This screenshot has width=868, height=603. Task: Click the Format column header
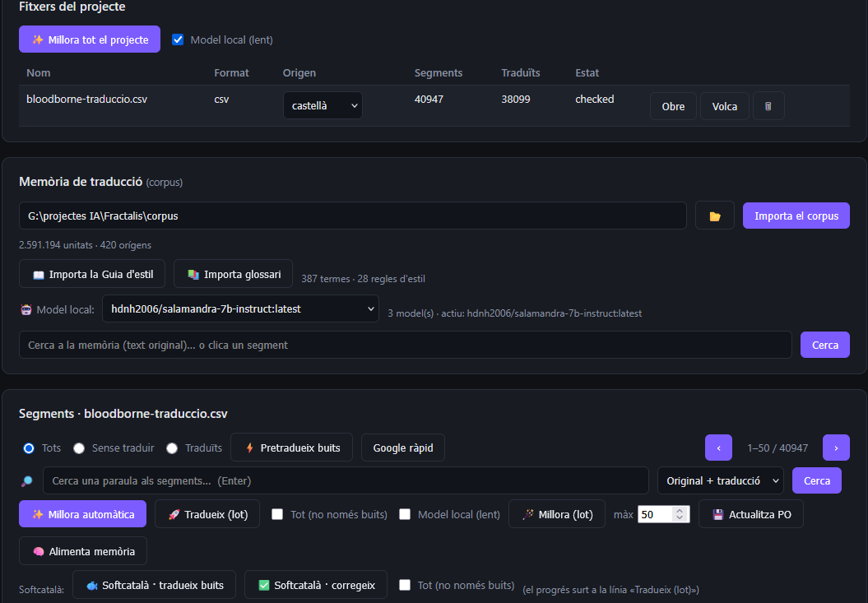[231, 72]
